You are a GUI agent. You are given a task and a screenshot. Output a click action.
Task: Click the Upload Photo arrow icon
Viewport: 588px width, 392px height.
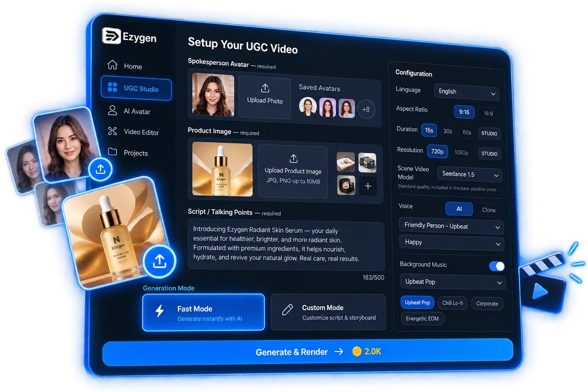click(x=265, y=88)
